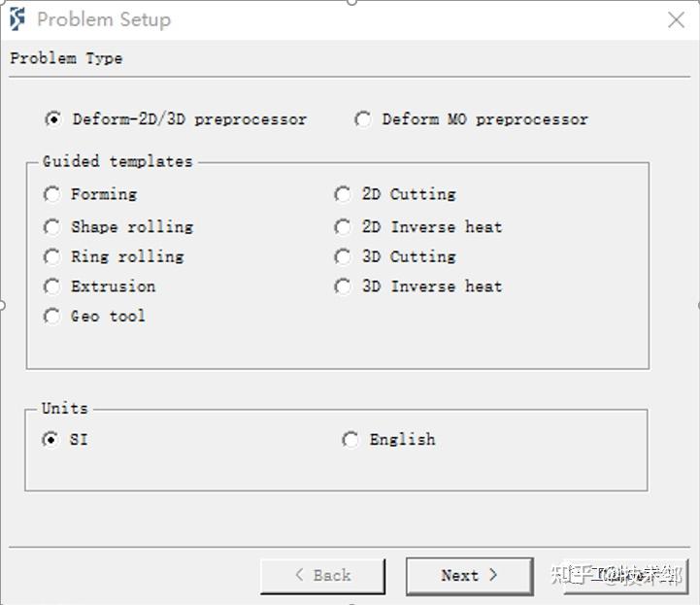Click the Back button
Image resolution: width=700 pixels, height=605 pixels.
(x=322, y=575)
